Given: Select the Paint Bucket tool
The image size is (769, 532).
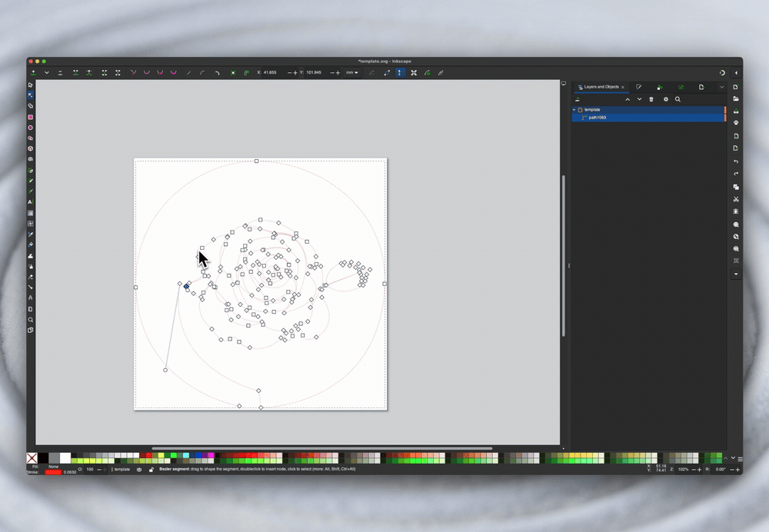Looking at the screenshot, I should point(31,244).
